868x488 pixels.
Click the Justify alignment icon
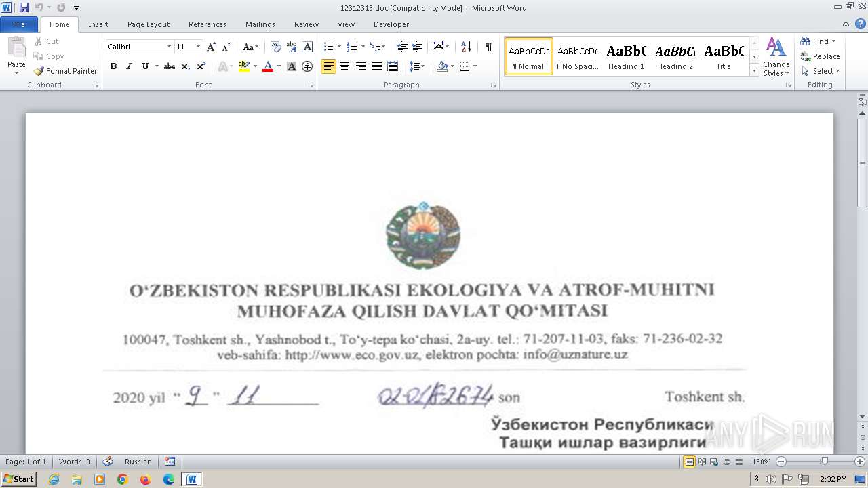pos(376,66)
